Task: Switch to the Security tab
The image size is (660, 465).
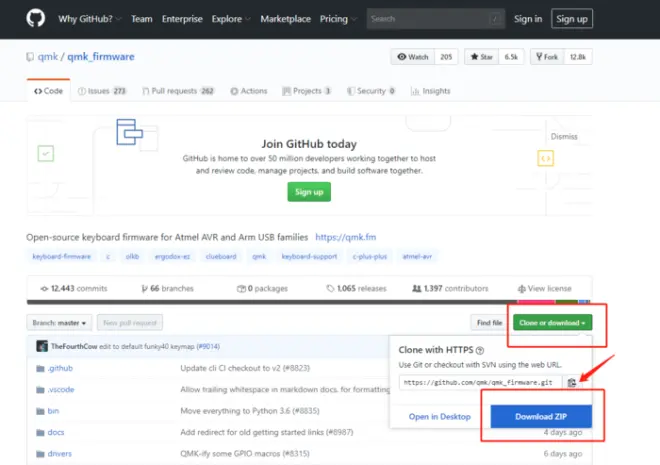Action: point(371,91)
